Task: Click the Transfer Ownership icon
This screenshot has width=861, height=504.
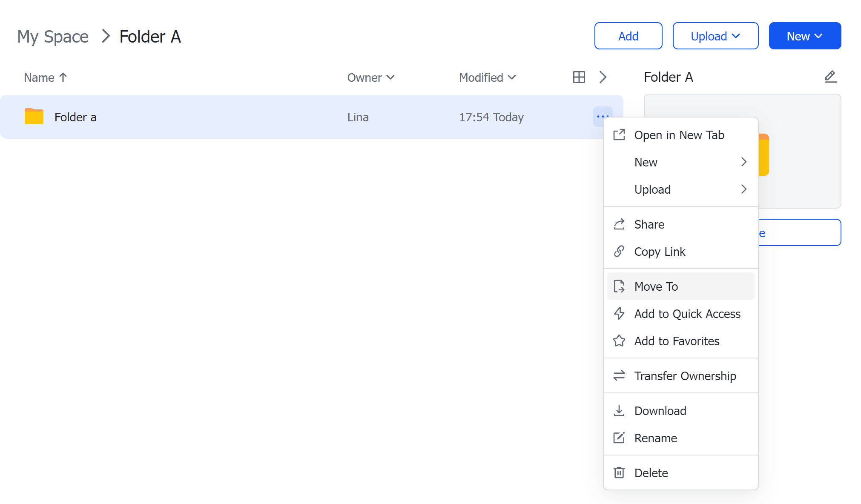Action: (620, 375)
